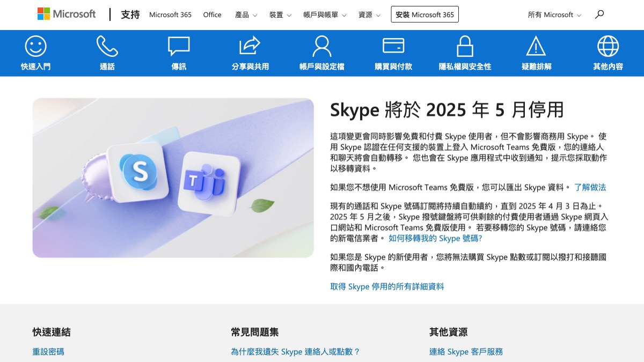Click the 快速連結 section heading

click(x=52, y=333)
